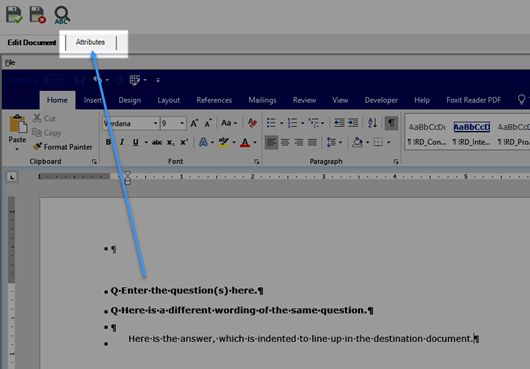Click the Bullets list icon
Viewport: 530px width, 369px height.
coord(271,123)
